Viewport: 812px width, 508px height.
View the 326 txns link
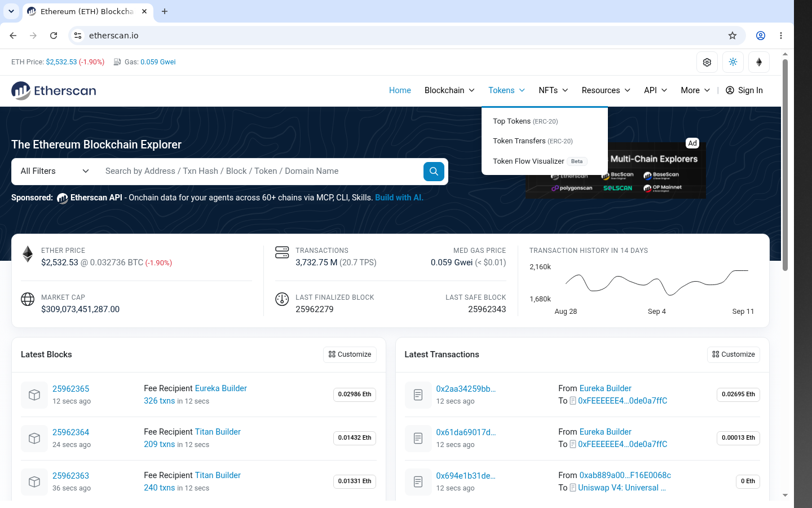click(160, 401)
